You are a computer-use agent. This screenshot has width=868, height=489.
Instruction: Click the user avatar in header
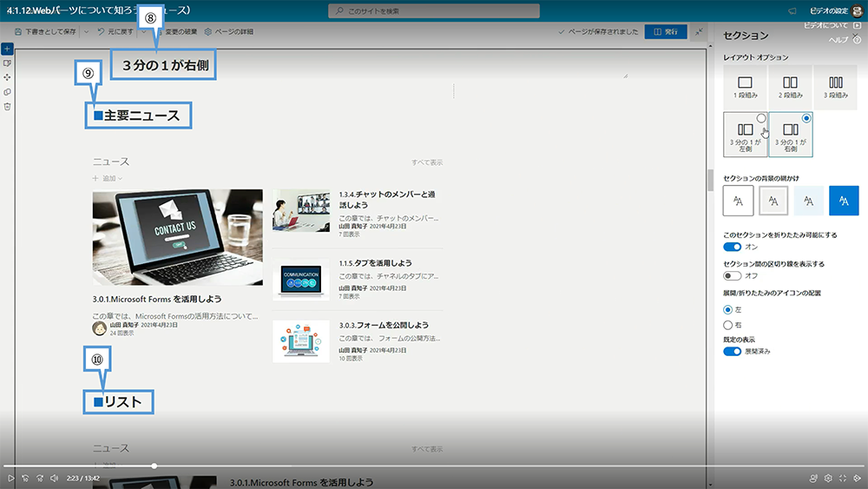858,10
